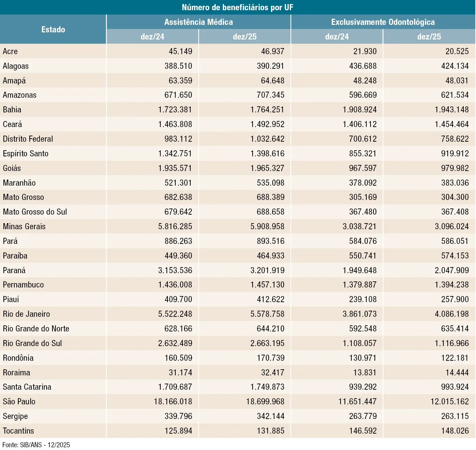Select the 'Tocantins' state cell

pyautogui.click(x=18, y=431)
